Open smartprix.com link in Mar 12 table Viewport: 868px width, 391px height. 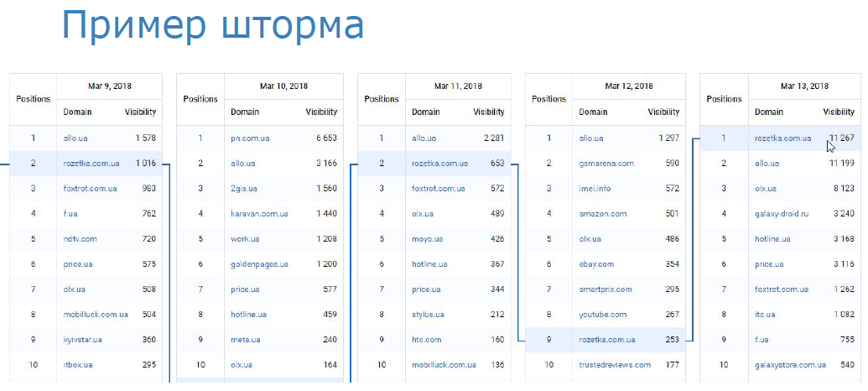pos(606,289)
